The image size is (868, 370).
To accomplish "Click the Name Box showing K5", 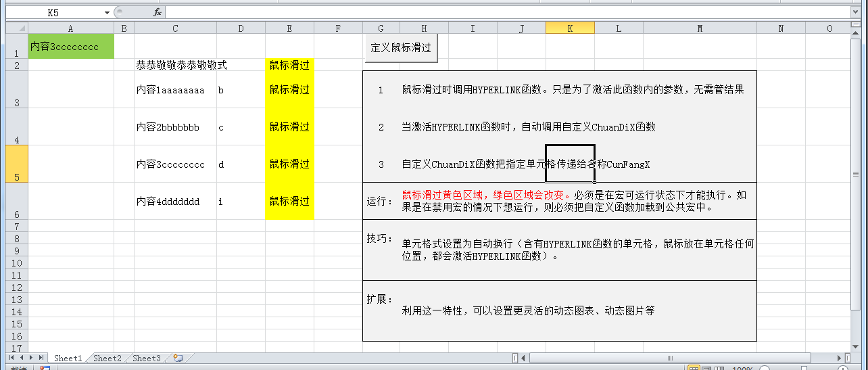I will click(53, 12).
